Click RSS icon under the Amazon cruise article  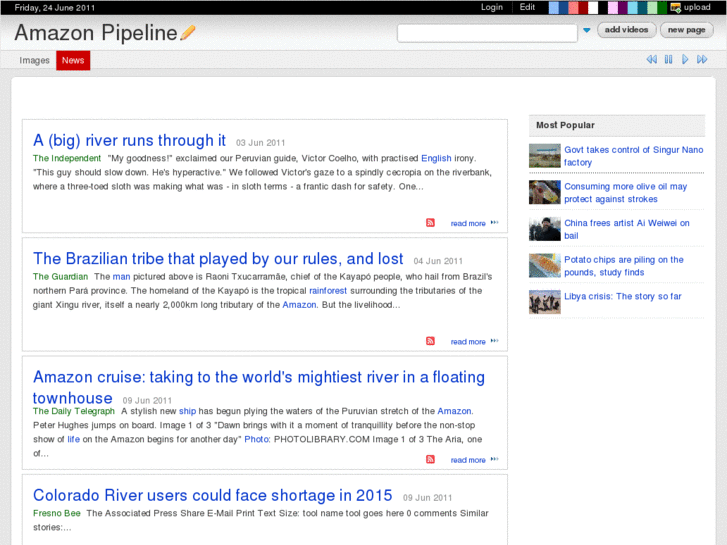point(431,459)
